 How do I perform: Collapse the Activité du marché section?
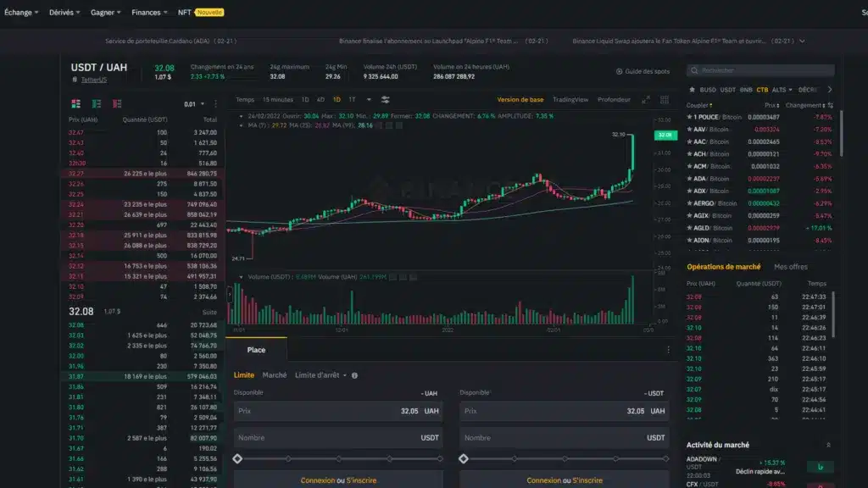(x=828, y=445)
